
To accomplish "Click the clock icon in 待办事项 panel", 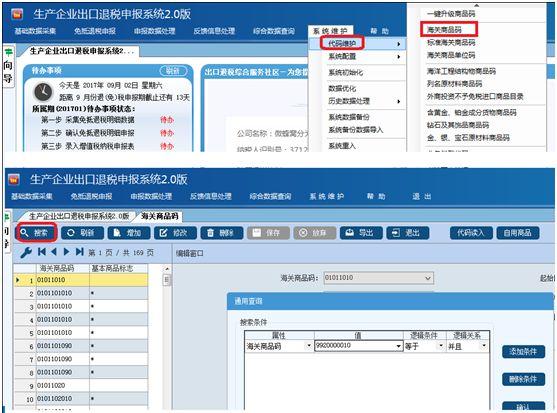I will (x=43, y=92).
